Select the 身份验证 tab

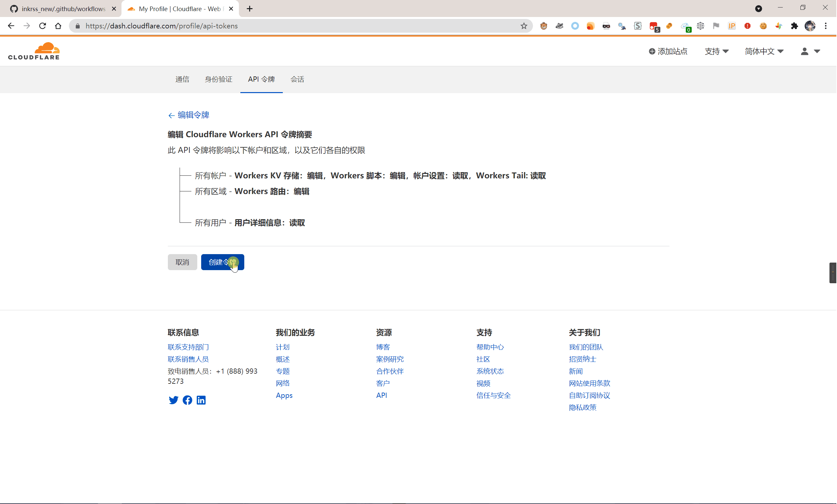(219, 79)
